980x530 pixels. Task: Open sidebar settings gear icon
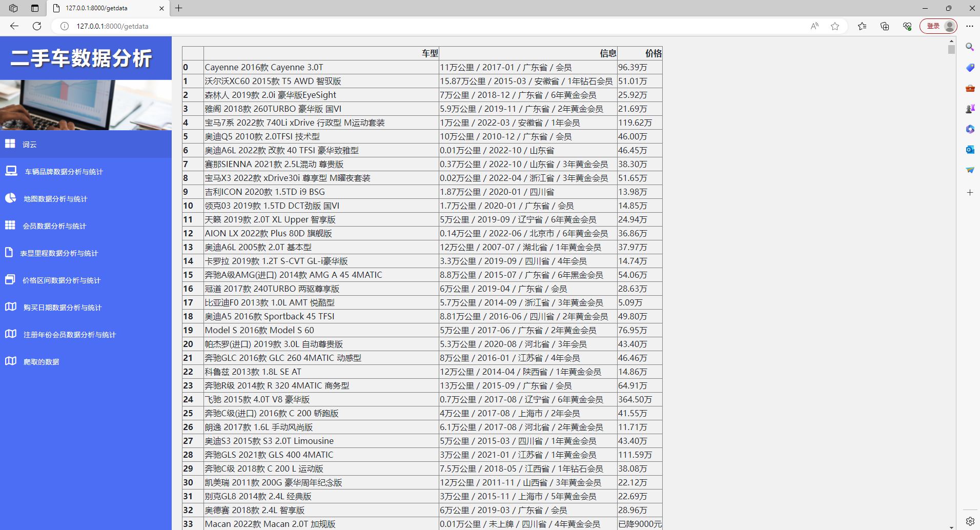970,521
